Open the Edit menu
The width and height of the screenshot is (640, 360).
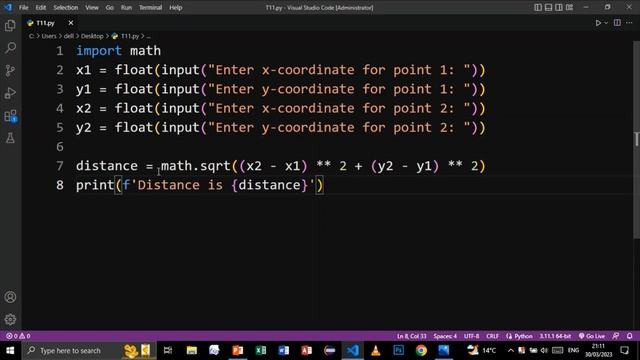(x=40, y=7)
